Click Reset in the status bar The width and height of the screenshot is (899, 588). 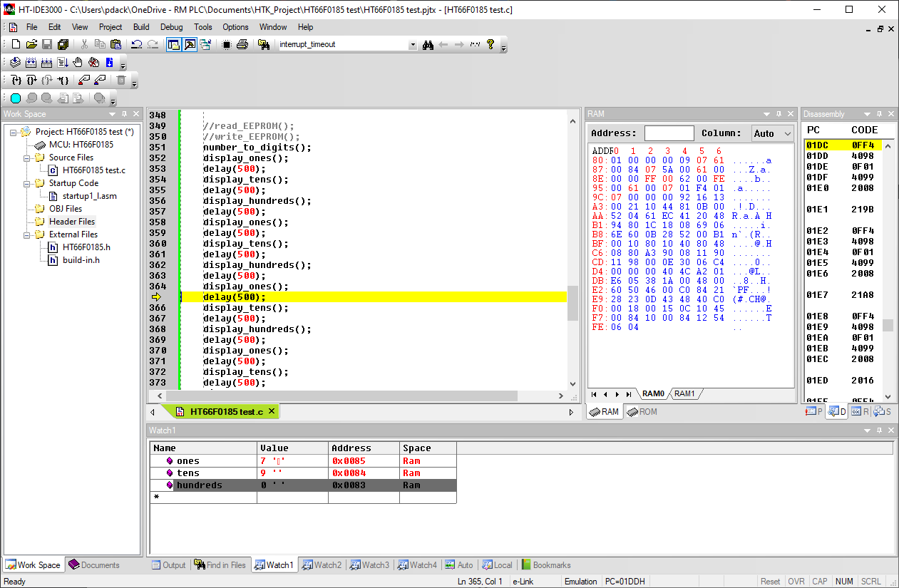[771, 581]
